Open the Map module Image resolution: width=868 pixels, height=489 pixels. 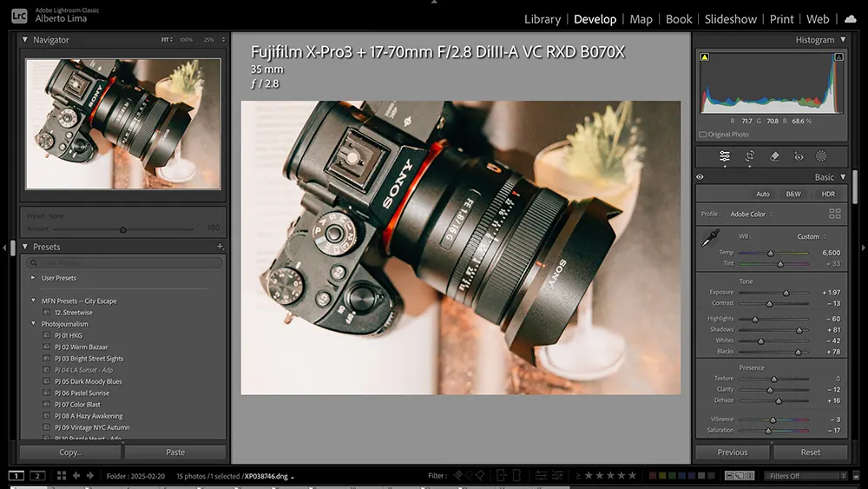[641, 19]
